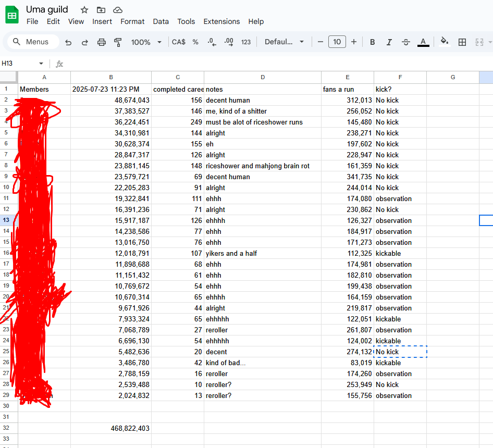Viewport: 493px width, 448px height.
Task: Open the Edit menu
Action: point(53,21)
